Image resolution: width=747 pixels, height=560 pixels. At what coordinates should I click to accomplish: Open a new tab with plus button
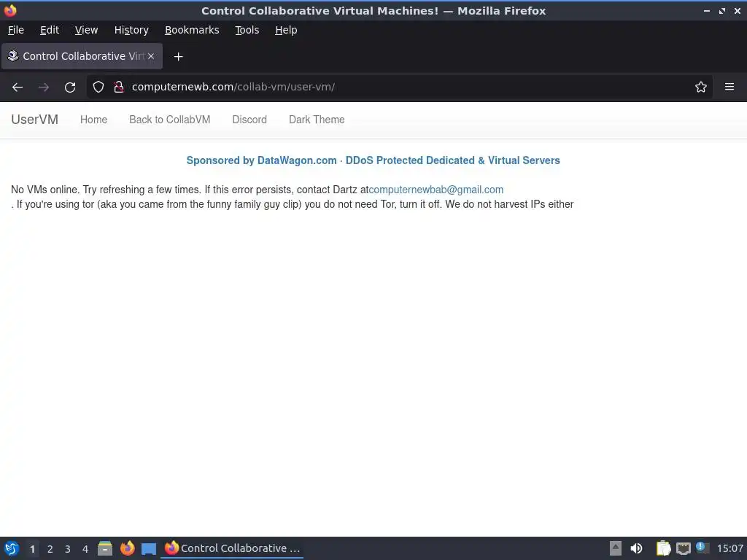point(178,57)
